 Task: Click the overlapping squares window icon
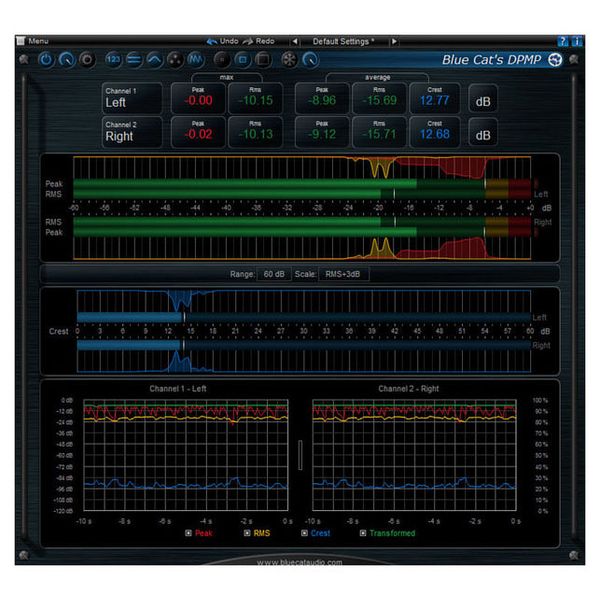263,60
